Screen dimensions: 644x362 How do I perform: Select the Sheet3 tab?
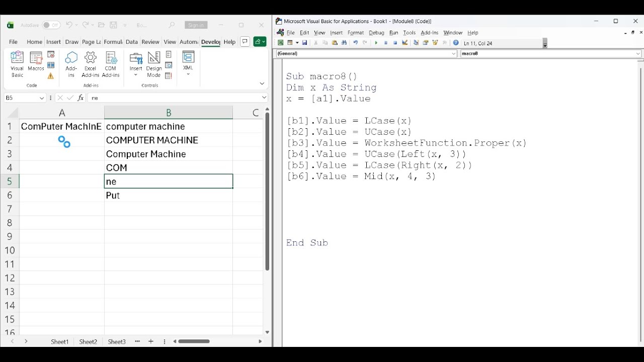point(117,341)
